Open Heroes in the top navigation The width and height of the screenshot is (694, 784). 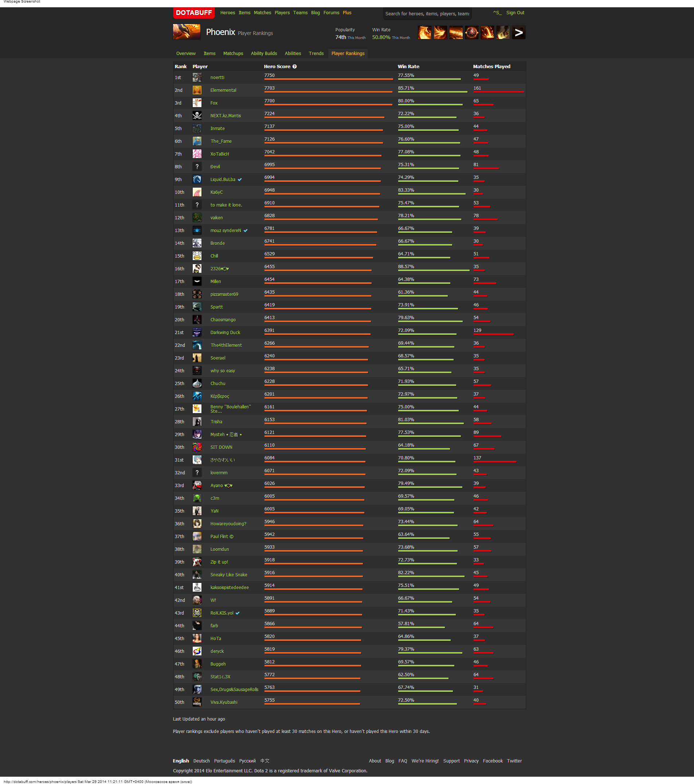(227, 13)
